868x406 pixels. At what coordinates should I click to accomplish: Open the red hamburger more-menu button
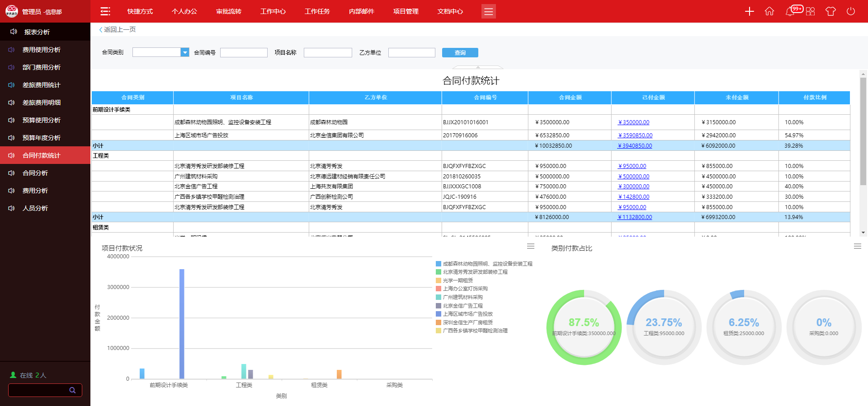coord(488,11)
